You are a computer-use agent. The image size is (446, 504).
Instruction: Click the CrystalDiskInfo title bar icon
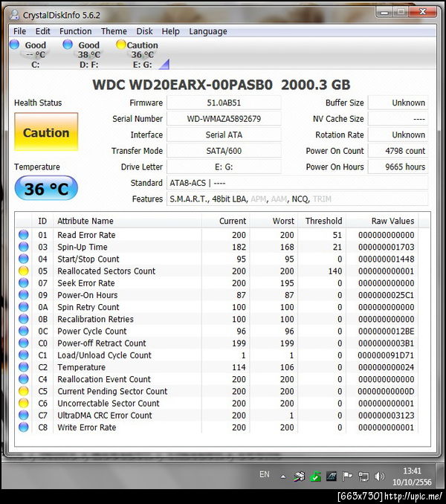click(x=14, y=15)
